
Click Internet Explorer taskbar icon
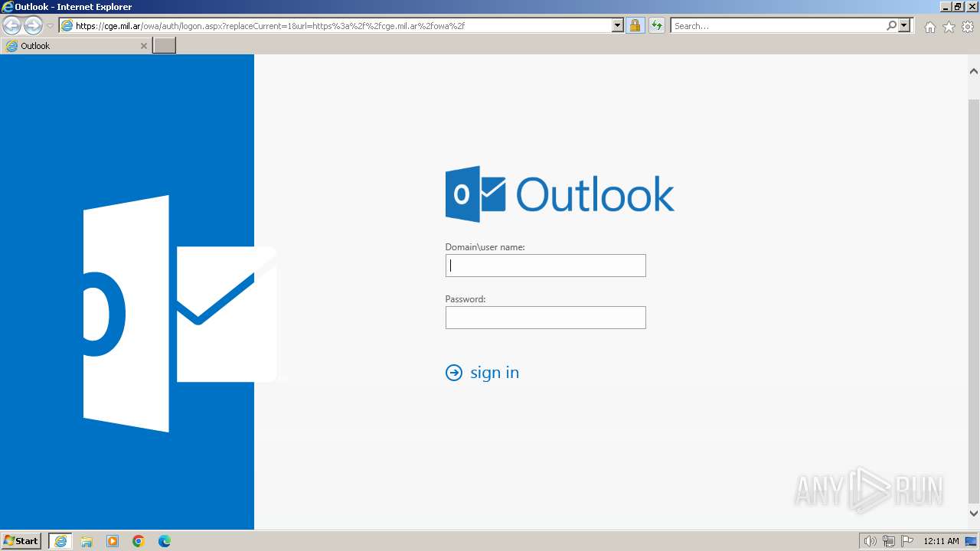pyautogui.click(x=60, y=541)
